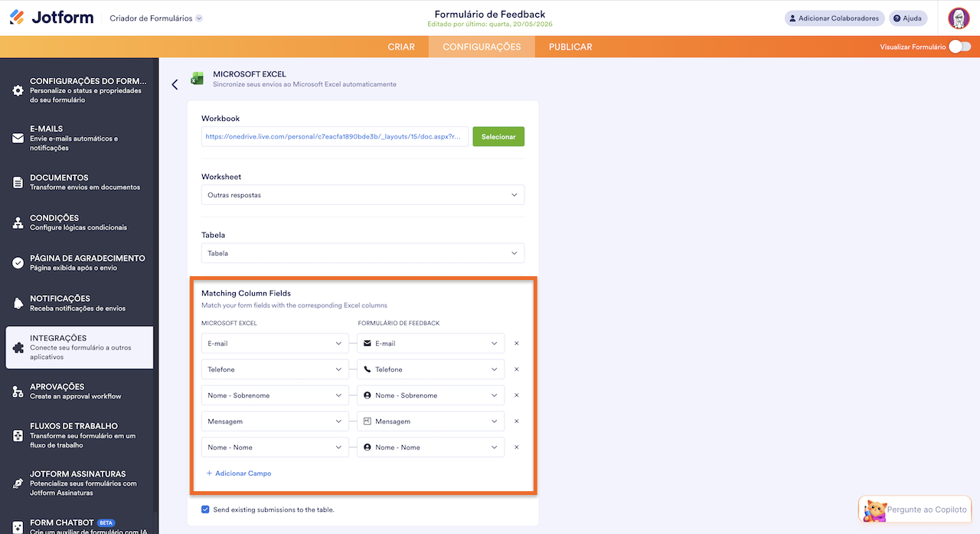Open the Criador de Formulários dropdown
The height and width of the screenshot is (534, 980).
click(156, 18)
